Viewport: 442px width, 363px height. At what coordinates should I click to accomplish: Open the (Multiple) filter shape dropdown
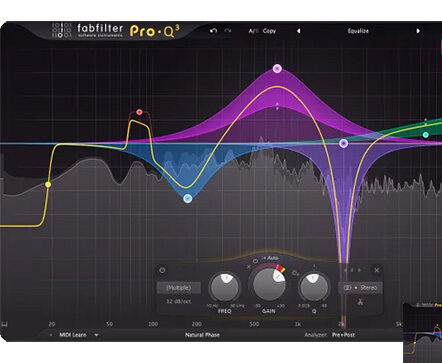(x=179, y=288)
